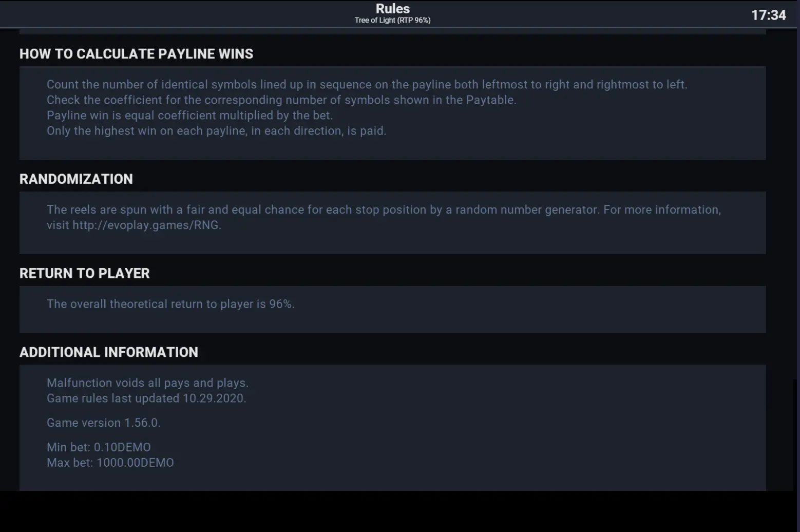Select the Return To Player heading

click(x=85, y=273)
